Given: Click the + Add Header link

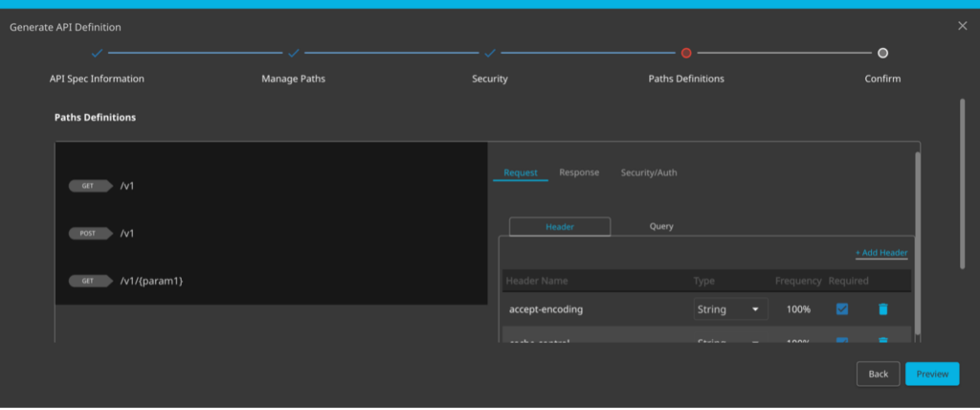Looking at the screenshot, I should pyautogui.click(x=881, y=253).
